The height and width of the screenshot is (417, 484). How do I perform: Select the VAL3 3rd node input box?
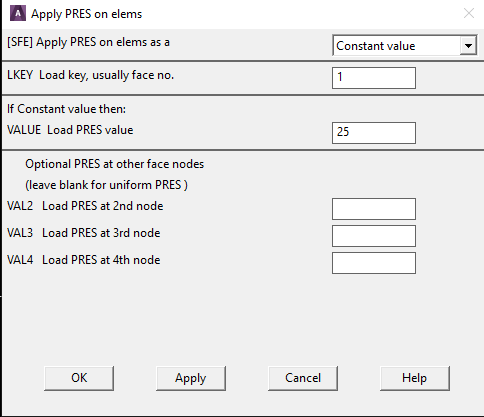pos(374,236)
